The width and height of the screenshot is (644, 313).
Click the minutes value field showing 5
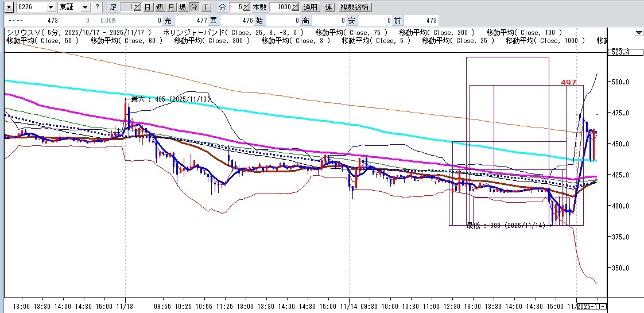(x=236, y=7)
